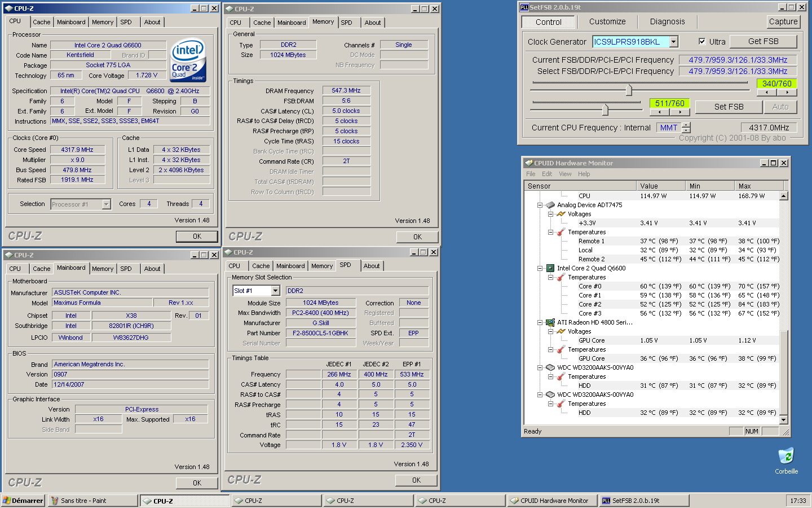This screenshot has height=508, width=812.
Task: Click the CPUID Hardware Monitor title bar icon
Action: (x=529, y=163)
